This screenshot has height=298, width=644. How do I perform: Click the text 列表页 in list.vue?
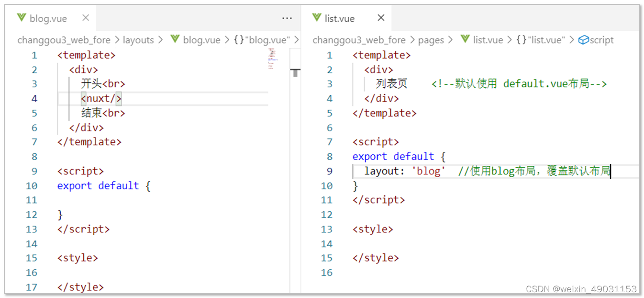(391, 84)
